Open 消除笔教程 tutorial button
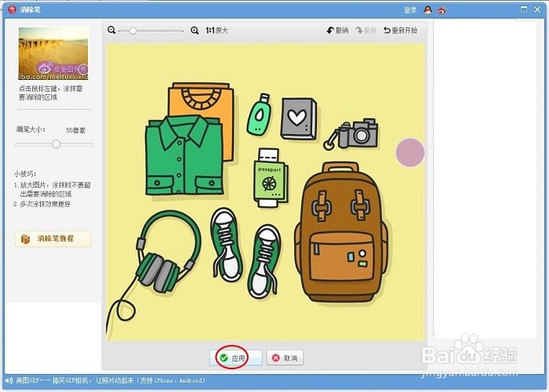 coord(53,238)
